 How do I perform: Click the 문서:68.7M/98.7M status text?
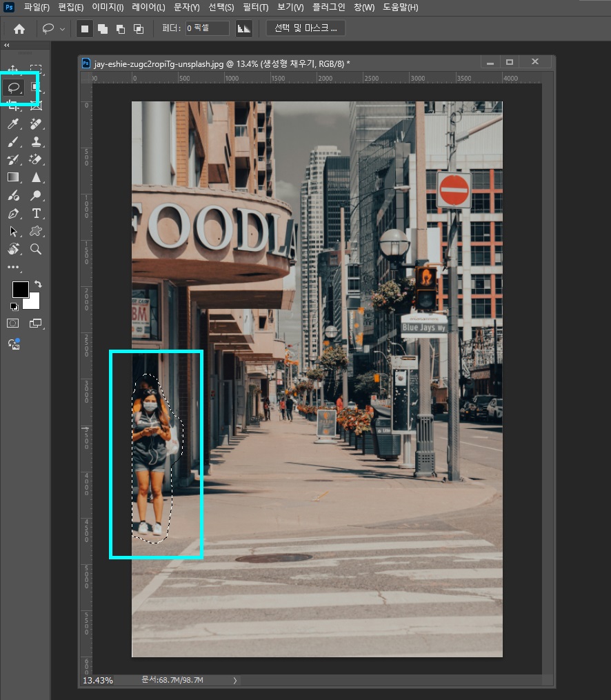pyautogui.click(x=172, y=680)
